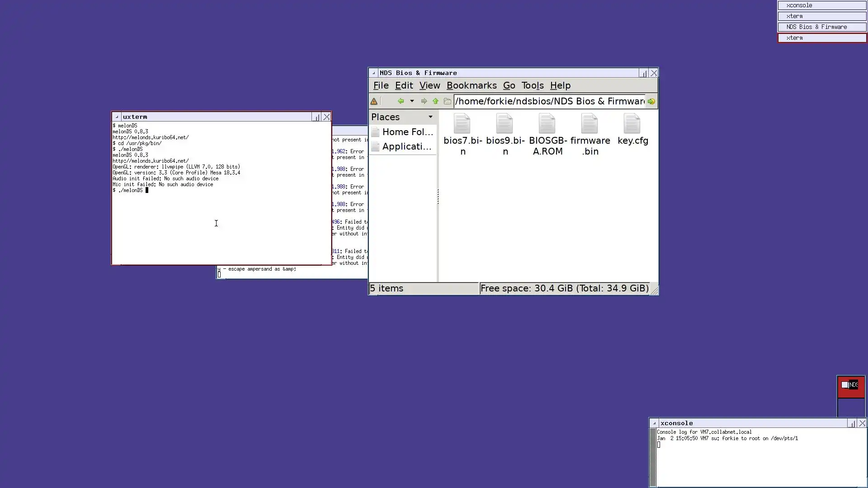Image resolution: width=868 pixels, height=488 pixels.
Task: Click the forward navigation arrow
Action: coord(424,101)
